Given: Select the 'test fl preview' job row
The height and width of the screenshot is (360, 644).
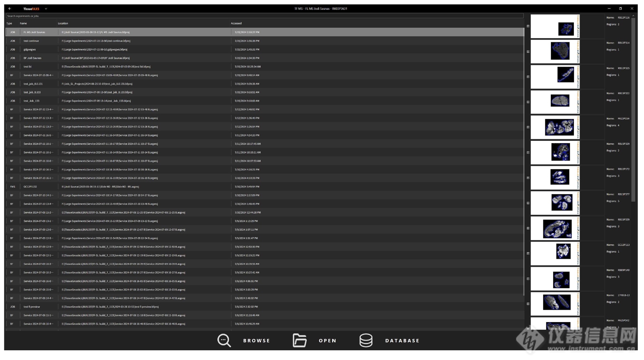Looking at the screenshot, I should point(265,307).
